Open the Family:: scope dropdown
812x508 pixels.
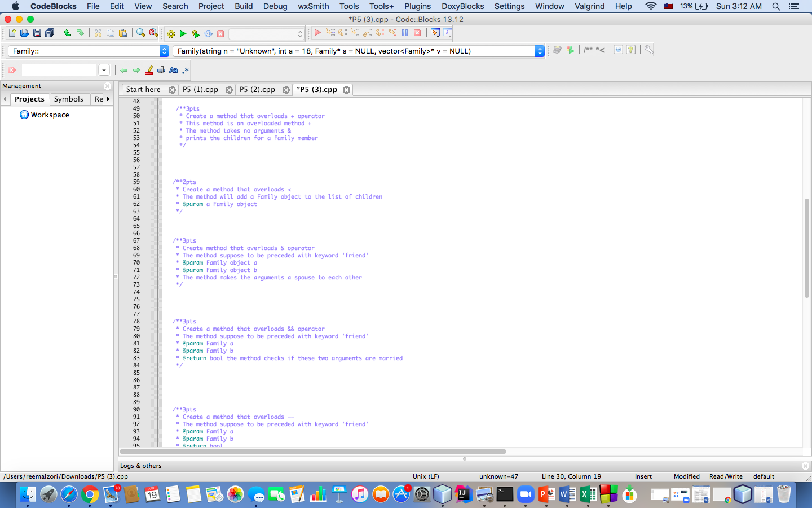tap(164, 50)
